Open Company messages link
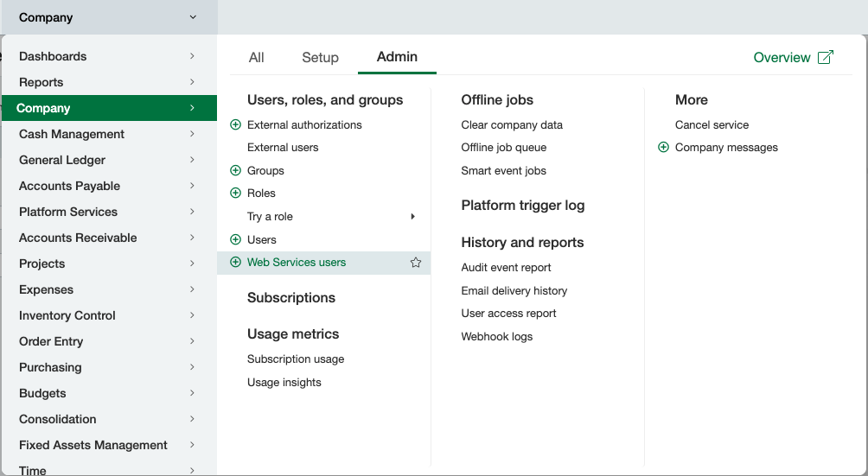868x476 pixels. click(726, 148)
